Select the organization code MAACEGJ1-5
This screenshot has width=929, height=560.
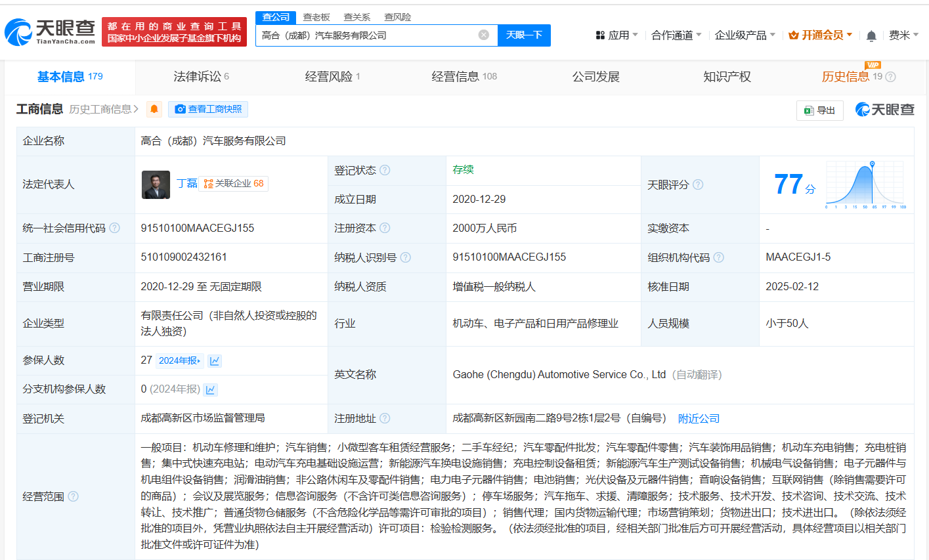coord(798,257)
